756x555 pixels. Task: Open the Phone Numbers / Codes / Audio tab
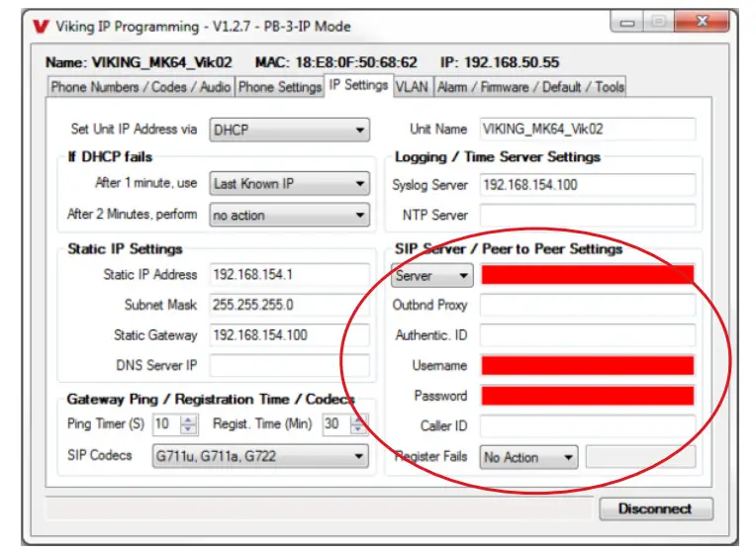point(141,87)
